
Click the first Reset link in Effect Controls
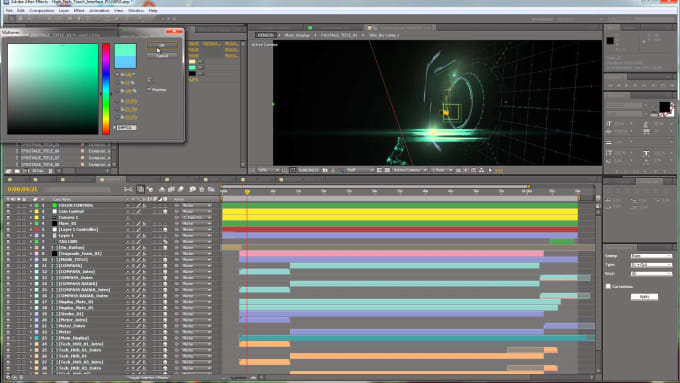click(193, 44)
